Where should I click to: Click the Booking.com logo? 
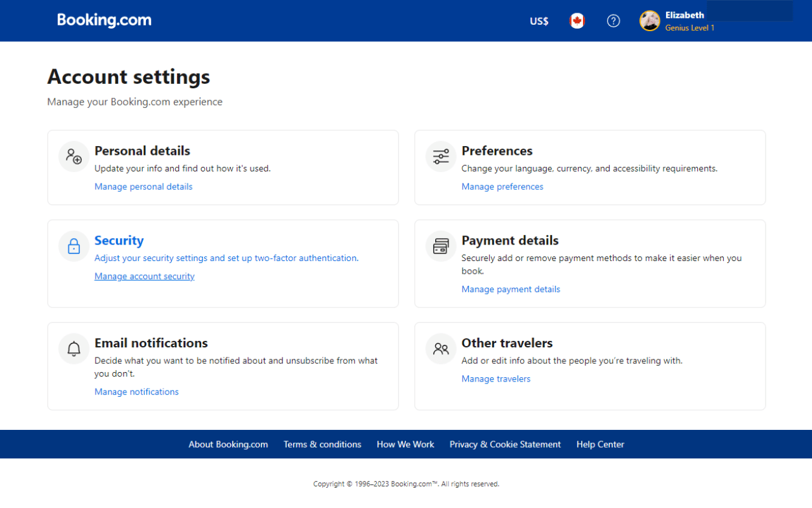tap(104, 20)
